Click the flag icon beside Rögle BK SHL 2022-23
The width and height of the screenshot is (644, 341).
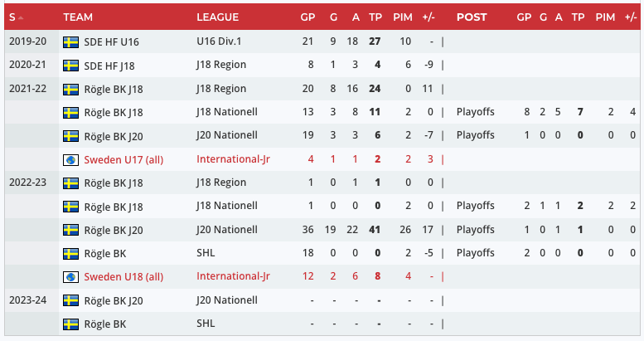[70, 253]
